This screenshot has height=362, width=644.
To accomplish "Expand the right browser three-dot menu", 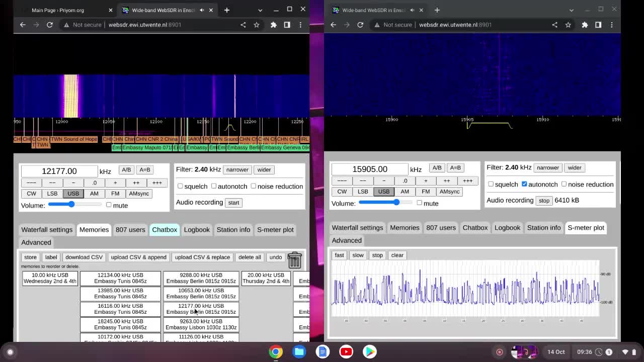I will (x=612, y=25).
